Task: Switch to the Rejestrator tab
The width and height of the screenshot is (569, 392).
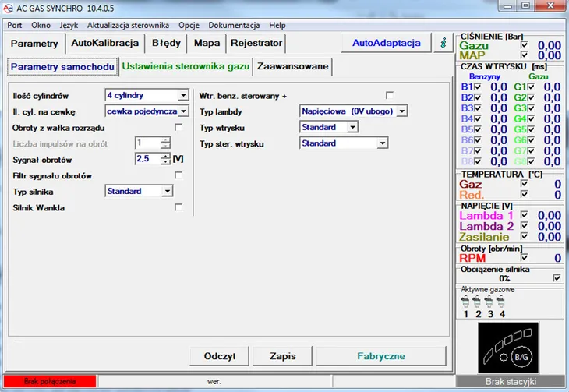Action: click(256, 43)
